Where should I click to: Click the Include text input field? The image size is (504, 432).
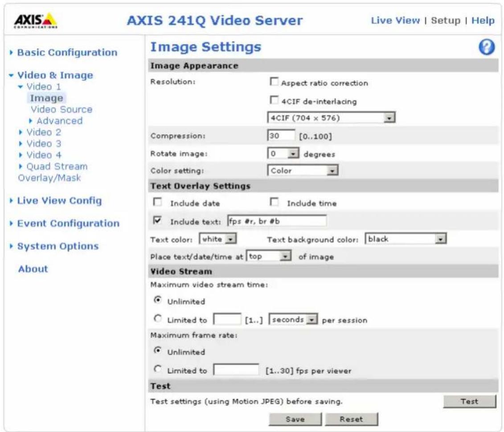pyautogui.click(x=277, y=221)
